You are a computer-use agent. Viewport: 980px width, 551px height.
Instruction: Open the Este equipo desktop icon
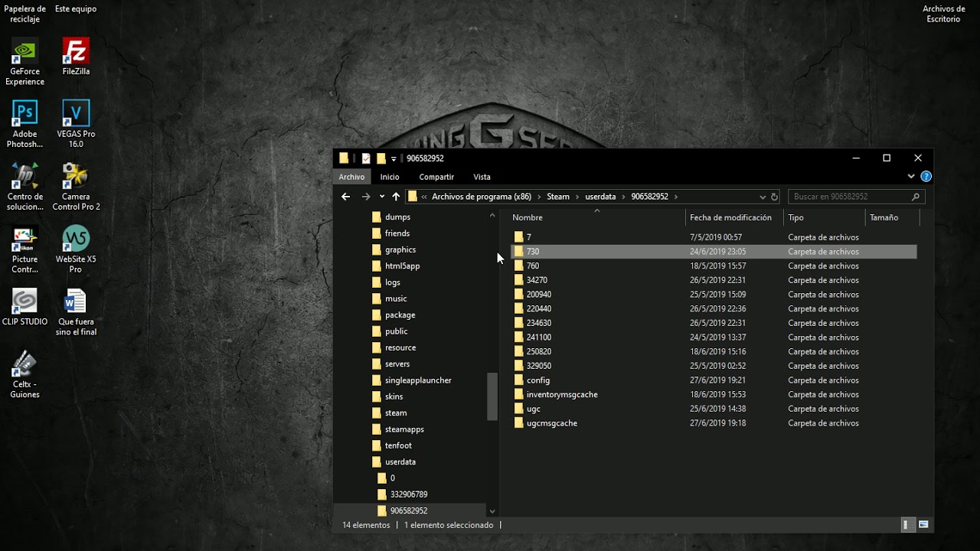76,9
